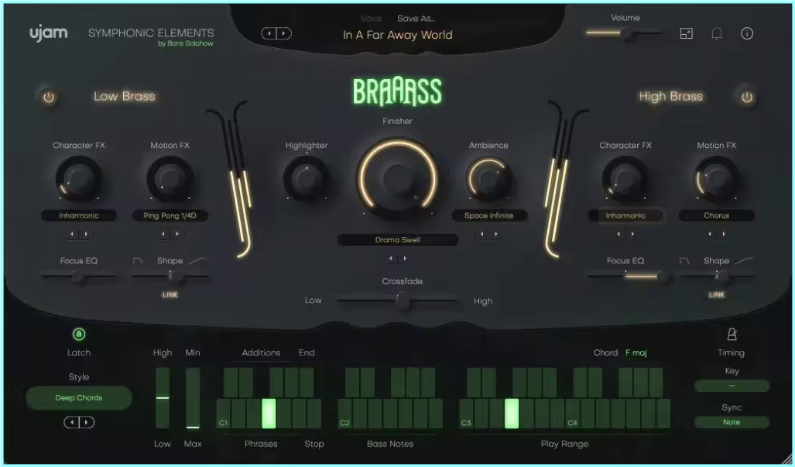Screen dimensions: 795x467
Task: Select Low Brass short shape curve icon
Action: [x=138, y=261]
